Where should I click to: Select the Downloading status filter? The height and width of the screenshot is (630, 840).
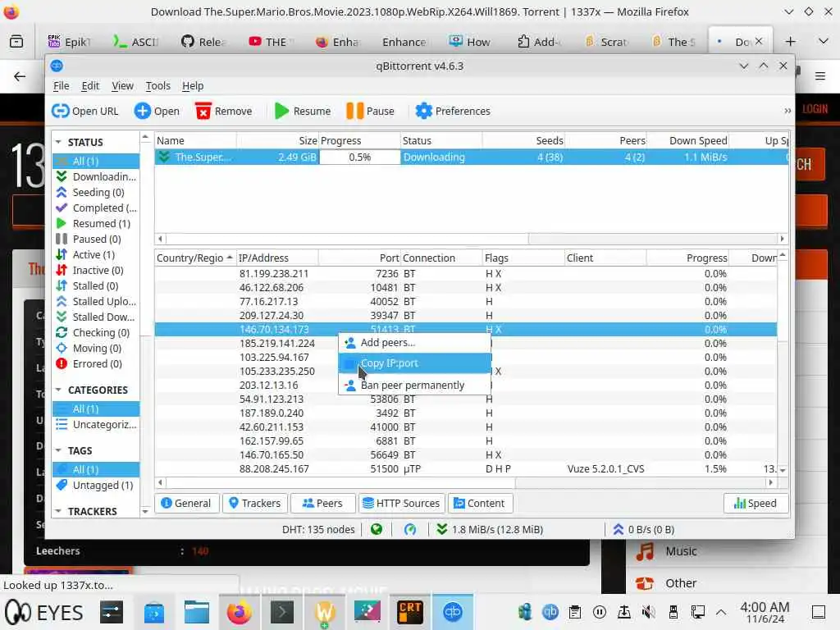point(96,177)
